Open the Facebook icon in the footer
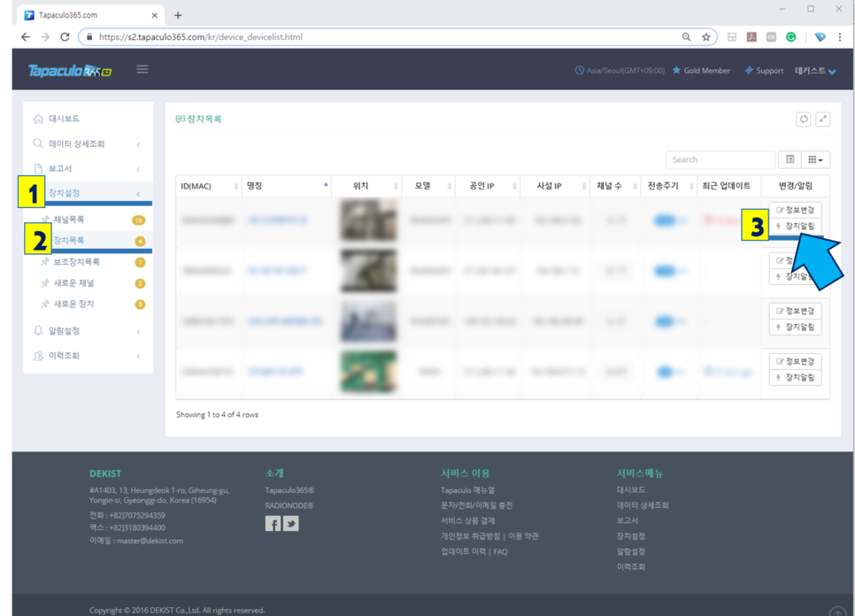The width and height of the screenshot is (855, 616). [x=273, y=523]
